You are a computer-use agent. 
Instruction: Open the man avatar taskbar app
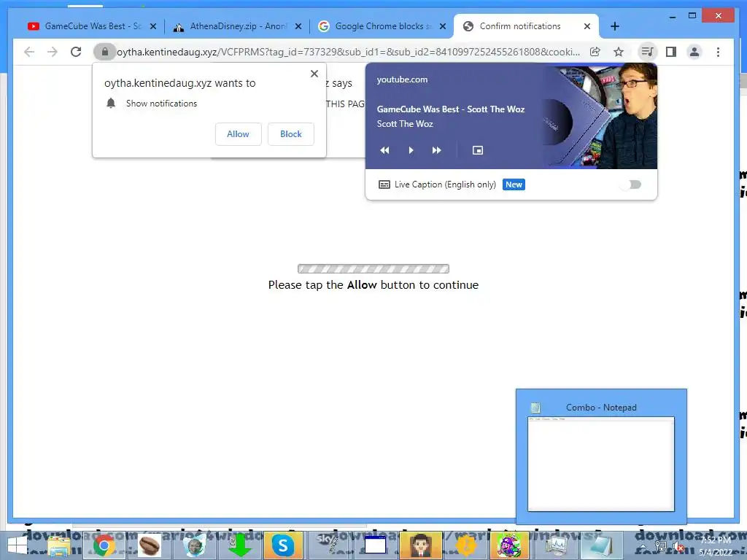tap(420, 545)
